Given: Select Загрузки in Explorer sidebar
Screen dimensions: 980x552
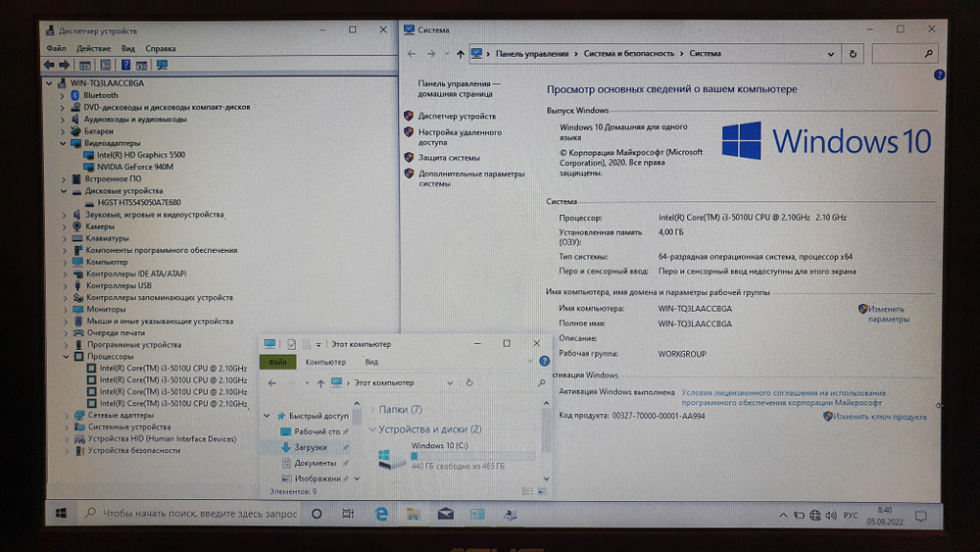Looking at the screenshot, I should click(311, 448).
